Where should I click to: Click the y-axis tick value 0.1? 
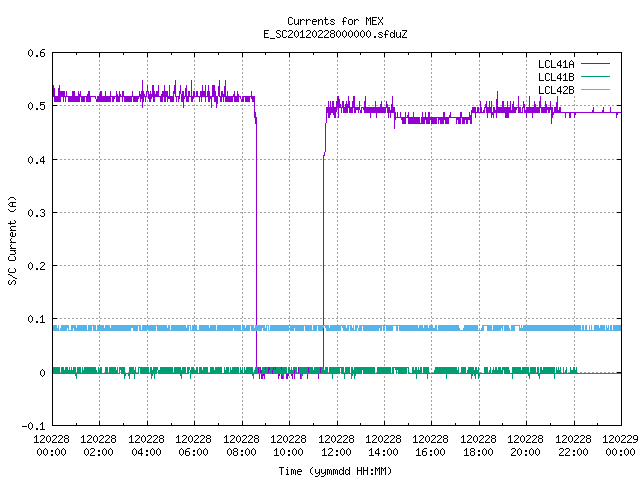(x=36, y=319)
